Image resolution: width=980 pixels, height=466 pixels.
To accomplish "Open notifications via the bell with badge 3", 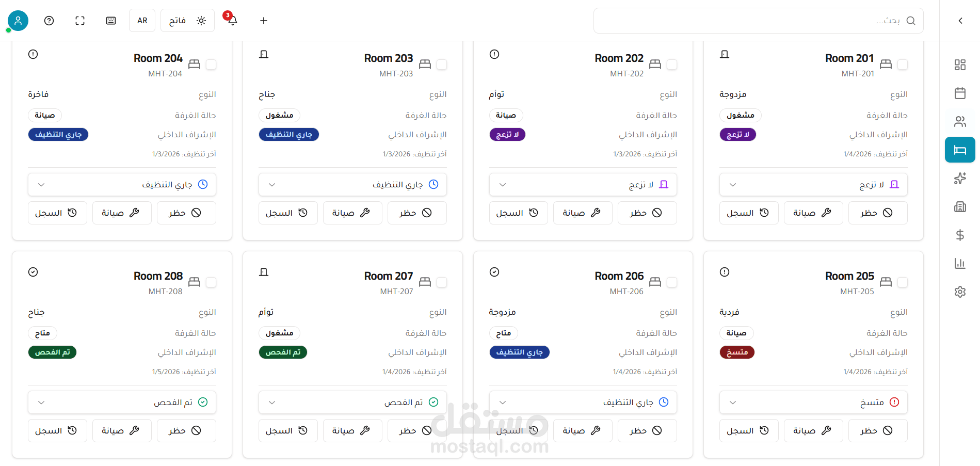I will (x=232, y=21).
